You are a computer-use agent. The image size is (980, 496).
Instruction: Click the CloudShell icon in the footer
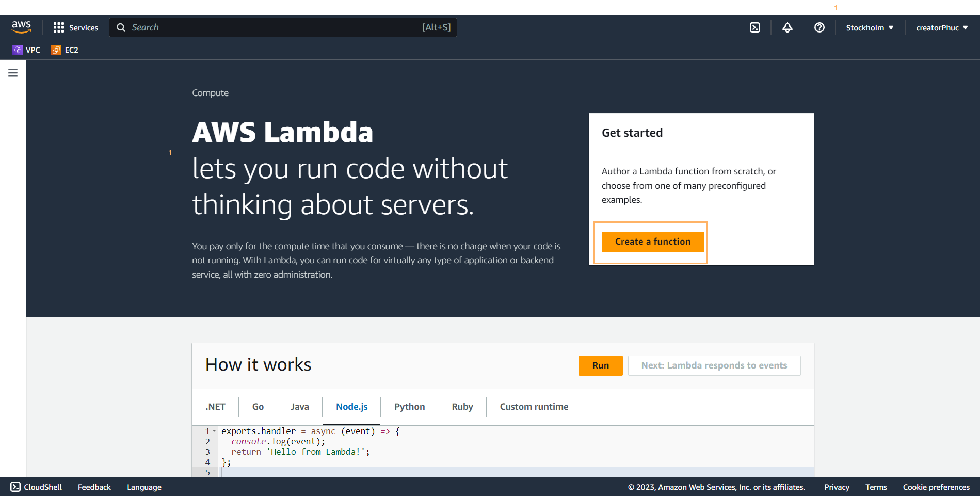pos(15,487)
